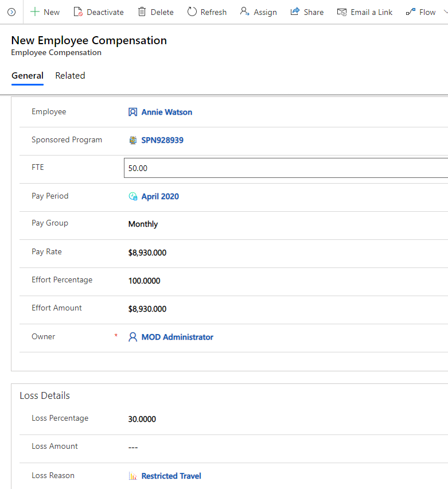This screenshot has height=489, width=448.
Task: Click the Delete trash can icon
Action: (x=142, y=12)
